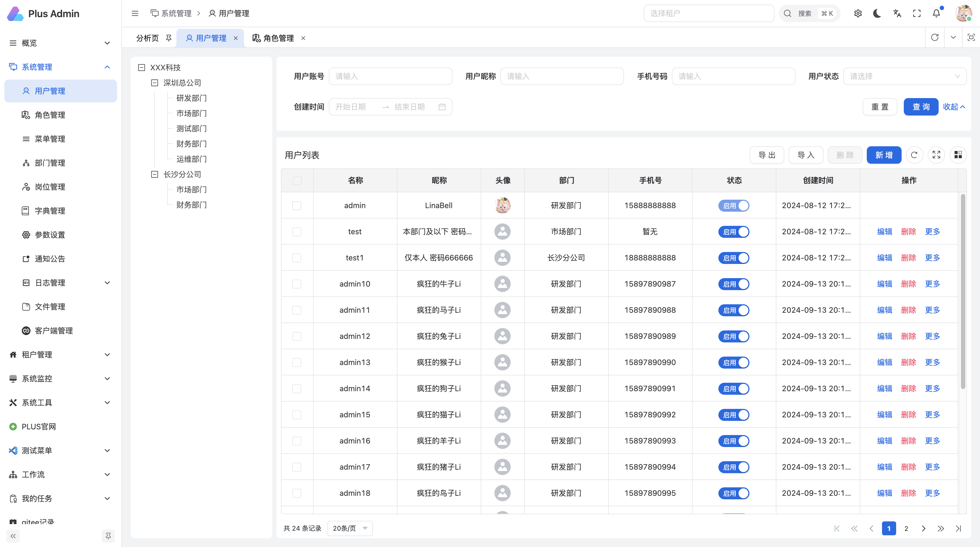Open column settings grid icon
Image resolution: width=980 pixels, height=547 pixels.
click(x=958, y=155)
